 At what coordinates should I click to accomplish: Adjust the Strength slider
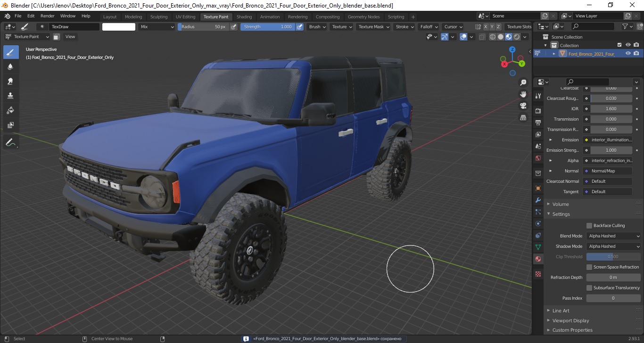pos(268,27)
